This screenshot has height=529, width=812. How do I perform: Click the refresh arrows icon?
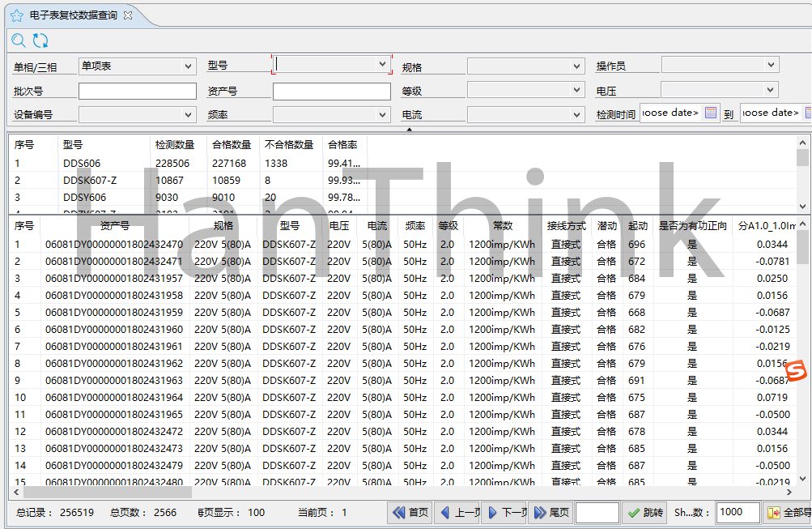[x=40, y=40]
